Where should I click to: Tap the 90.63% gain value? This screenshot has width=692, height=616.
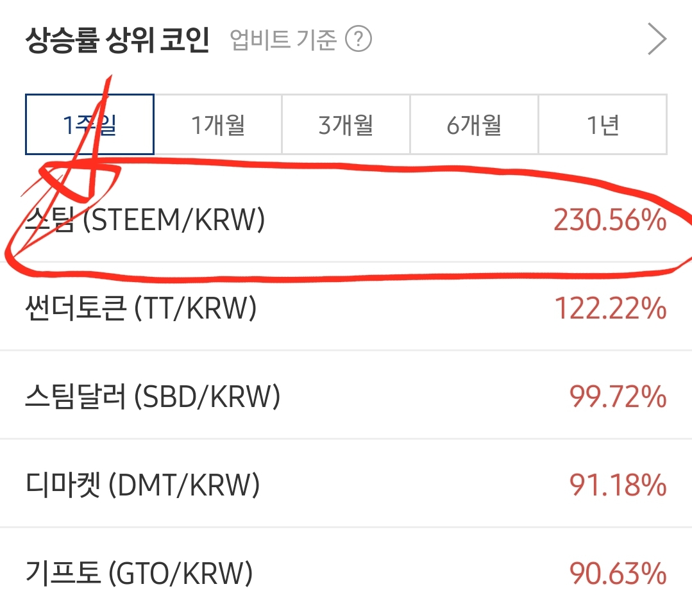pos(618,572)
